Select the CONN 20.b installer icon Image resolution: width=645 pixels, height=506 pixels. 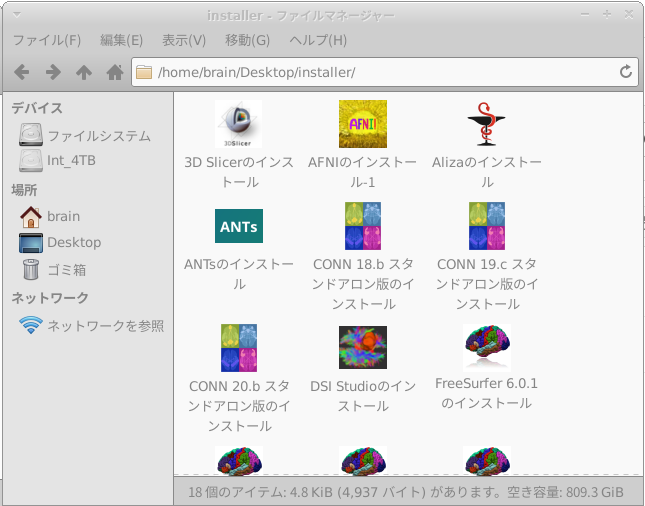pyautogui.click(x=239, y=348)
